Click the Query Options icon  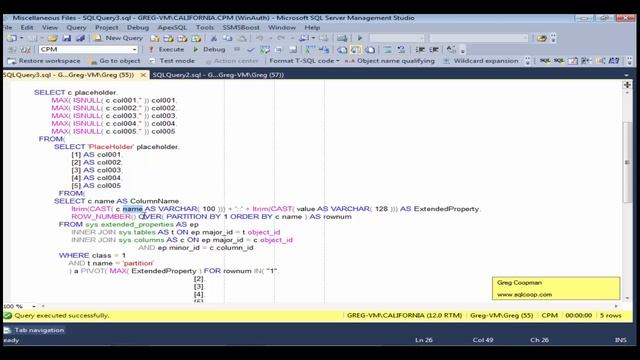(x=279, y=50)
